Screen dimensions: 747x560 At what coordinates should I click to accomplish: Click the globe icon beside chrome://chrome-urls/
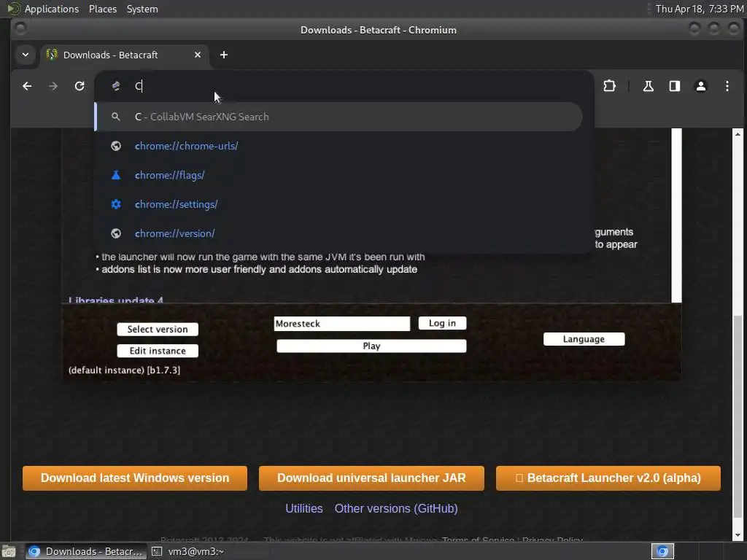pos(116,146)
